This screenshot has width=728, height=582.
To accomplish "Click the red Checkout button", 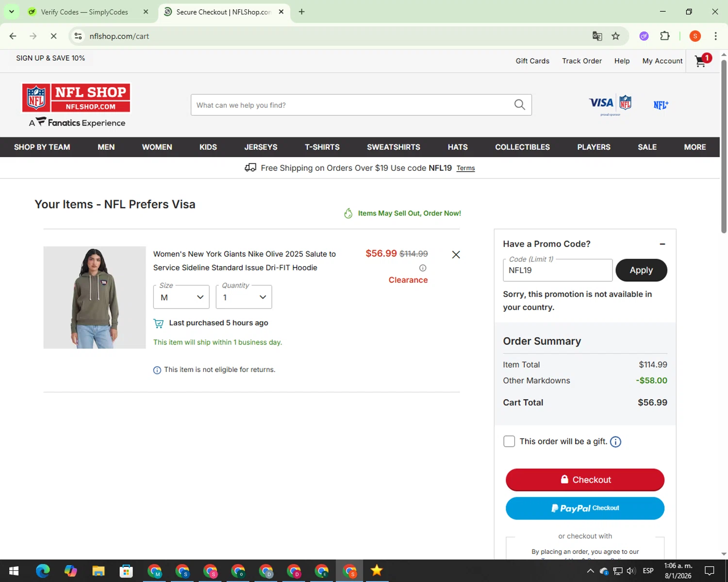I will click(585, 480).
